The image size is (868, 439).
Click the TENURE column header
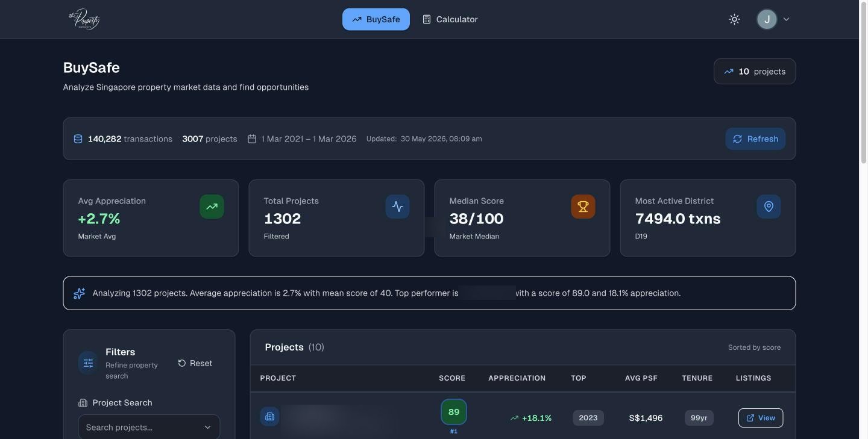pos(697,378)
